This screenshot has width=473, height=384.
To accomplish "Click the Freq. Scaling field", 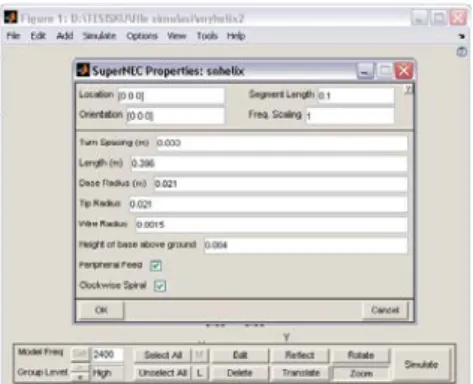I will [x=350, y=116].
